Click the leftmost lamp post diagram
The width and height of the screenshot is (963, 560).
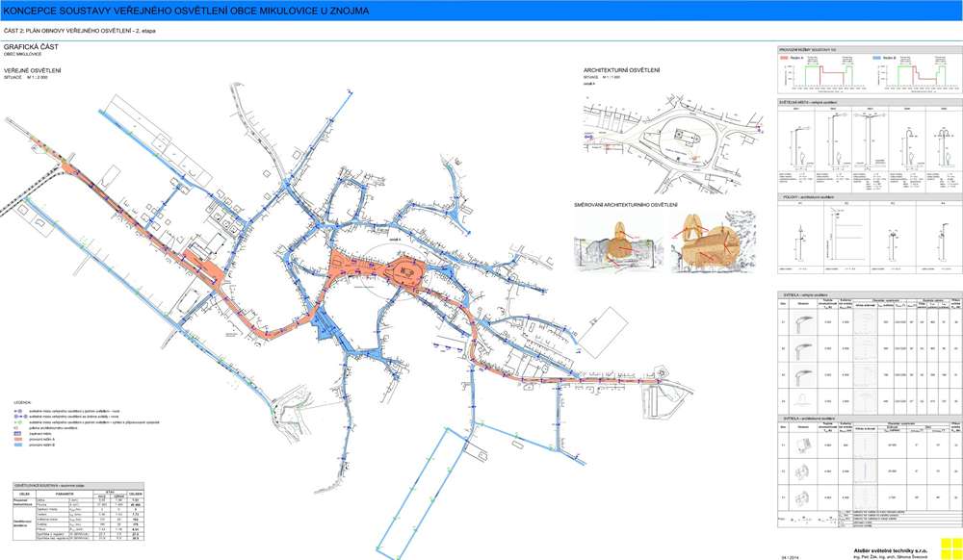tap(795, 145)
